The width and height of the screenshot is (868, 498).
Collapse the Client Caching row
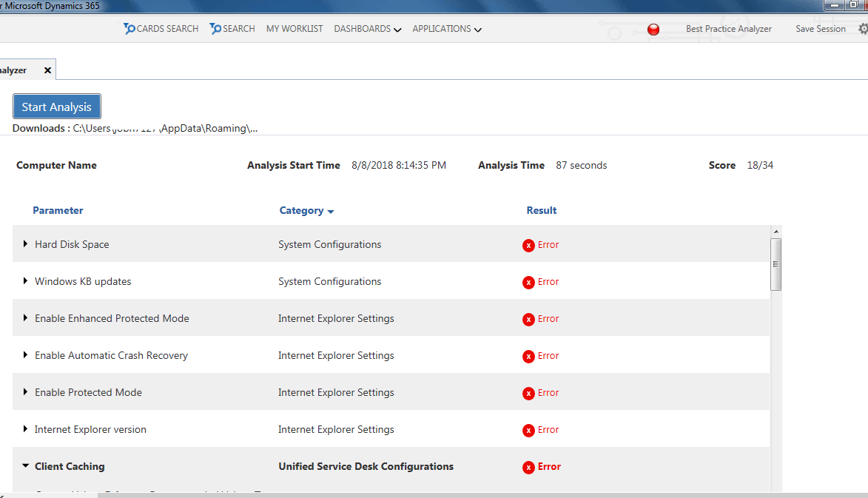click(x=25, y=466)
